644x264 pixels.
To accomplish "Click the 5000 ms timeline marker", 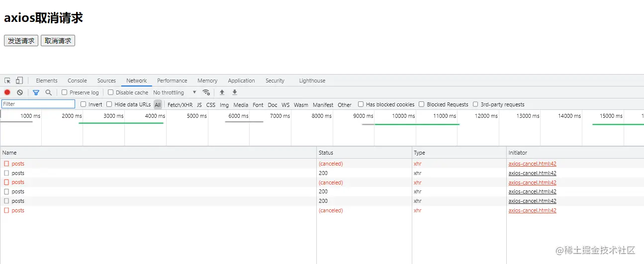I will coord(196,116).
